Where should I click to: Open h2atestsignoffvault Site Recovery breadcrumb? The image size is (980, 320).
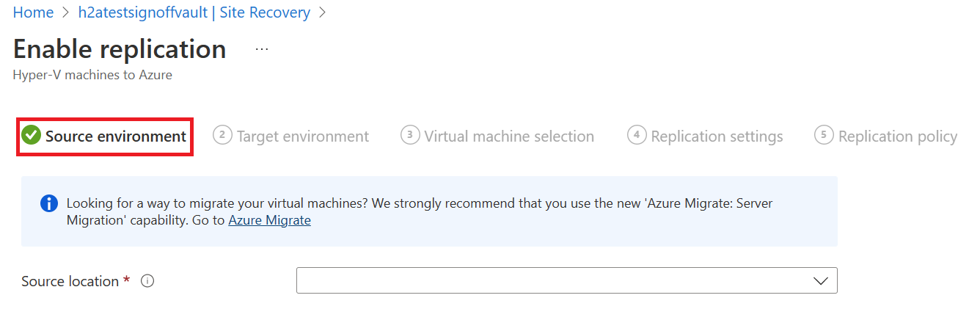[194, 12]
